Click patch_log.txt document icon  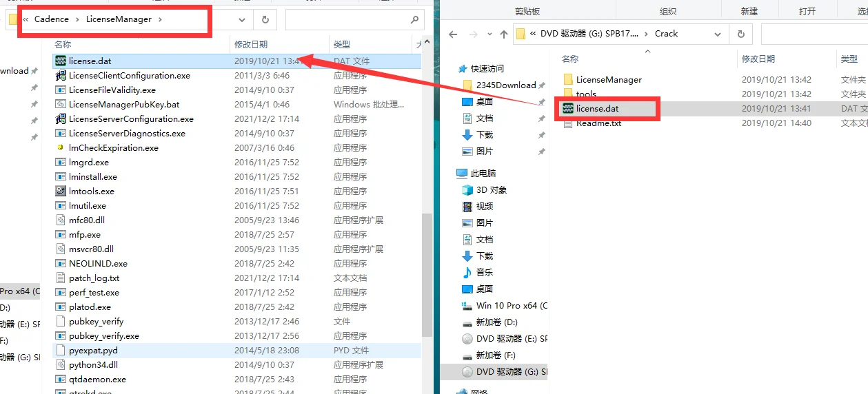click(x=61, y=278)
